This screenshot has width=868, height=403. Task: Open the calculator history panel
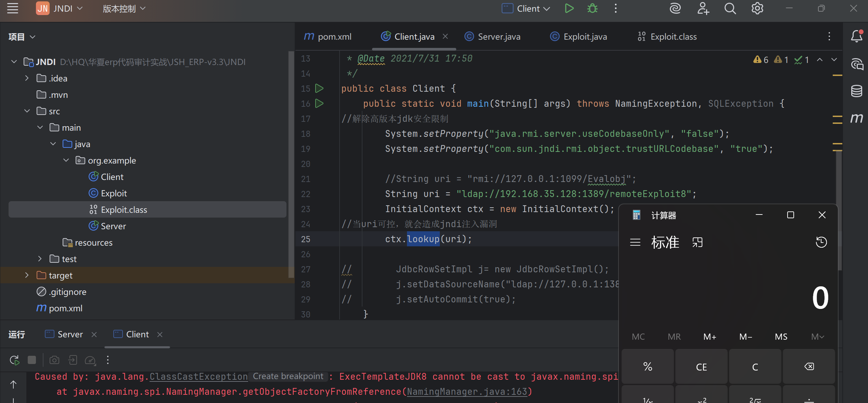821,242
